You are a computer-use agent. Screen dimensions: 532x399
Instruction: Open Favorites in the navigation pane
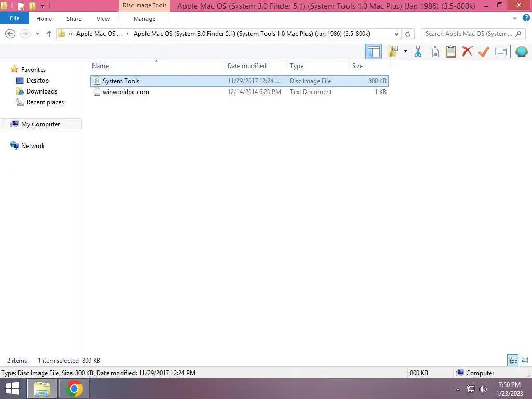[x=33, y=69]
